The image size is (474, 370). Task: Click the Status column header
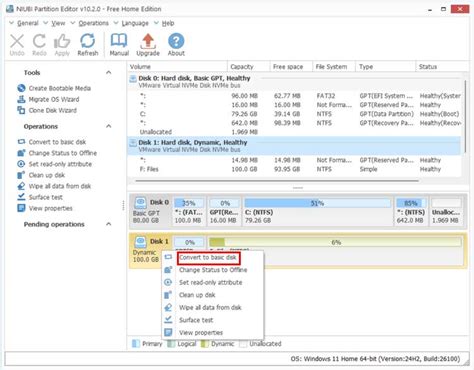pos(442,67)
